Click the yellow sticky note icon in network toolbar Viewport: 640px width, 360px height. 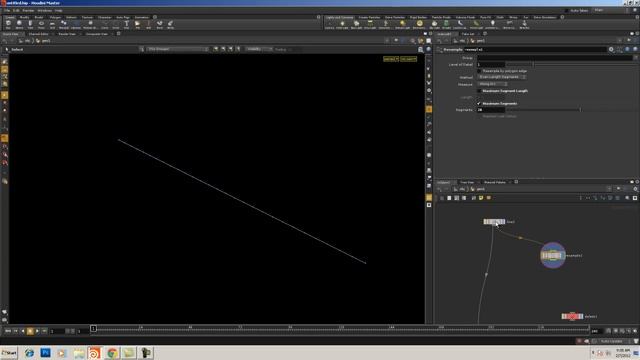(x=481, y=198)
